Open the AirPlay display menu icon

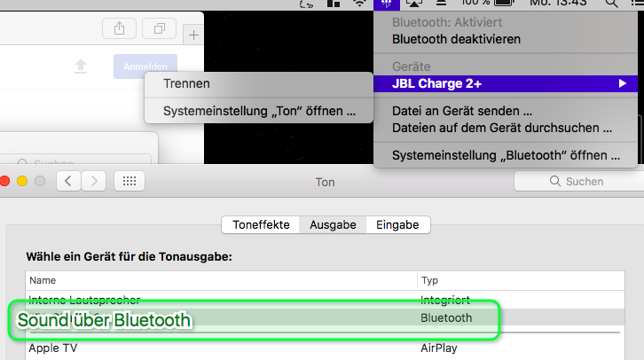click(x=414, y=4)
